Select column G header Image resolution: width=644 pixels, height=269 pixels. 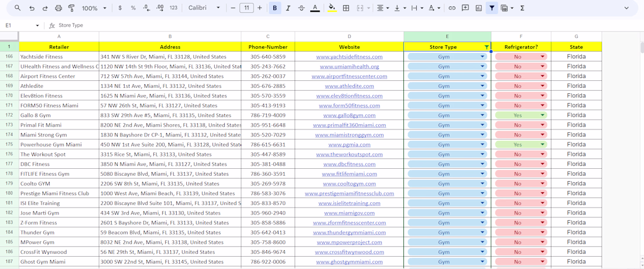coord(576,36)
